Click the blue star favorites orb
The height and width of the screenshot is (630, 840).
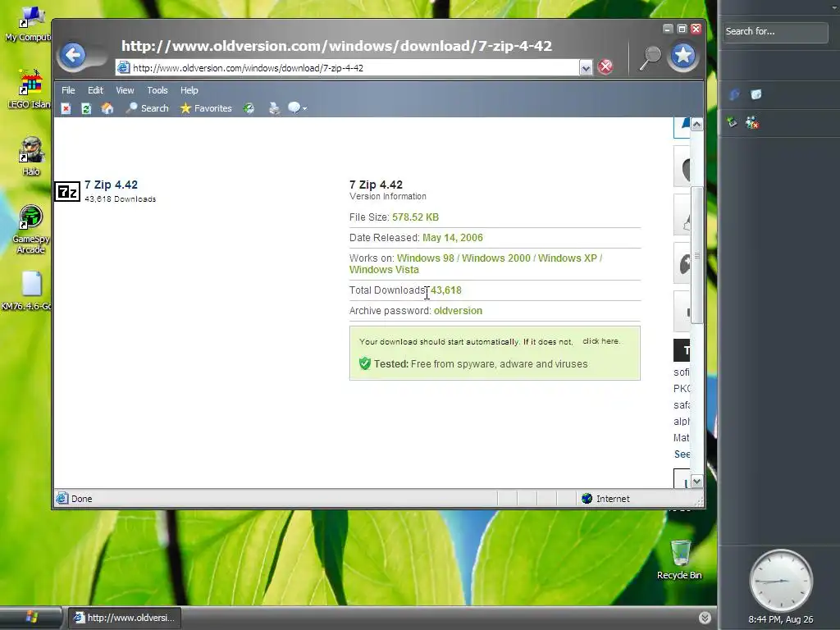tap(683, 56)
